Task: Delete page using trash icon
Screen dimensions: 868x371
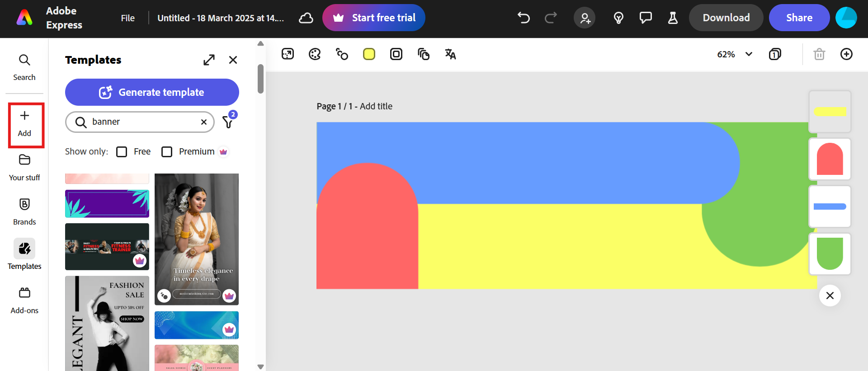Action: 819,54
